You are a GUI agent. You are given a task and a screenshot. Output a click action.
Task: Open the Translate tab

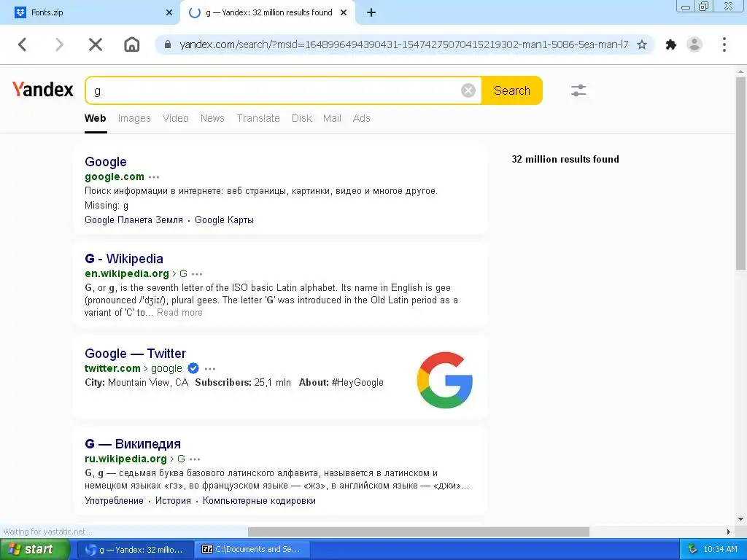click(x=258, y=118)
